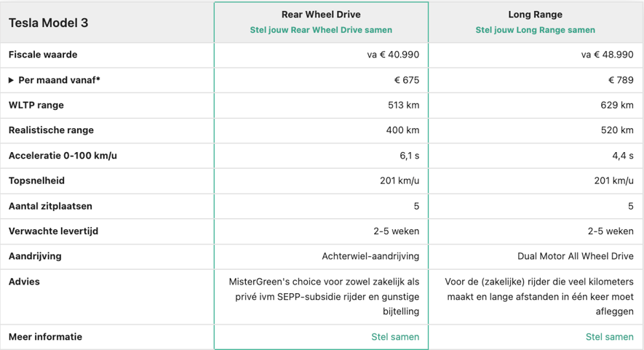Expand the Per maand vanaf disclosure triangle
This screenshot has height=350, width=644.
[x=11, y=80]
